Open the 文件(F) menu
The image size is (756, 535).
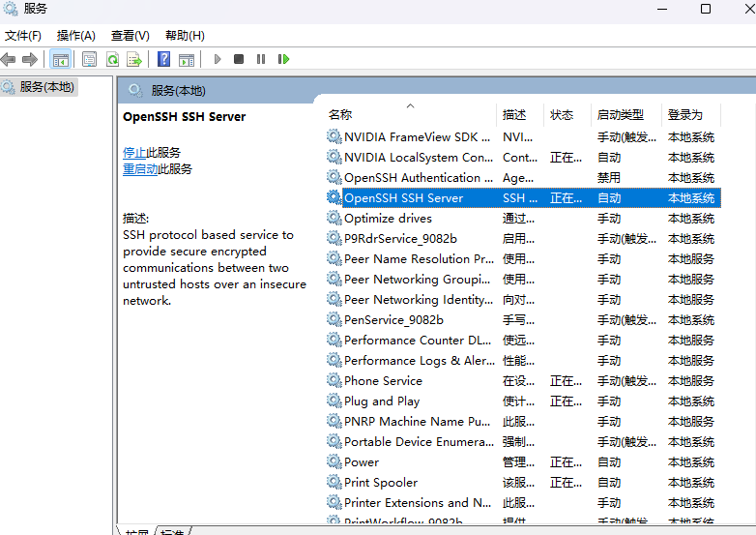(x=22, y=36)
